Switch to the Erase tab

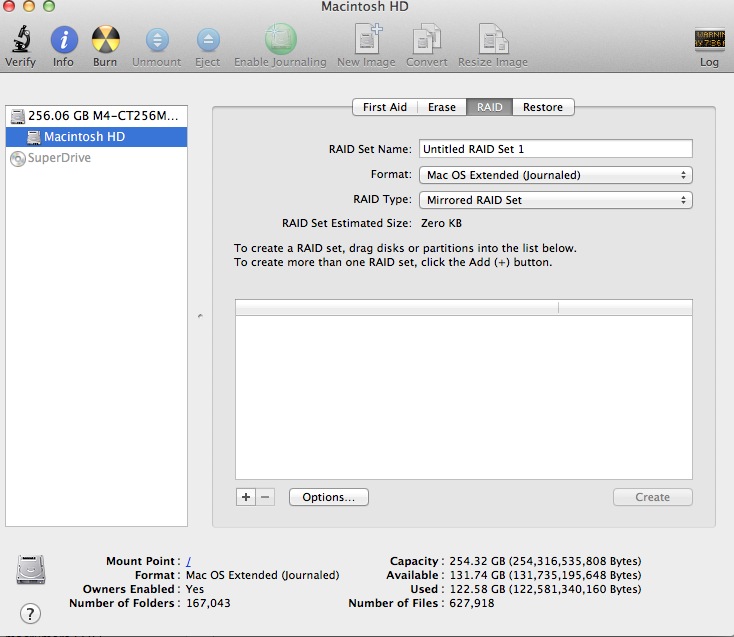click(x=442, y=107)
